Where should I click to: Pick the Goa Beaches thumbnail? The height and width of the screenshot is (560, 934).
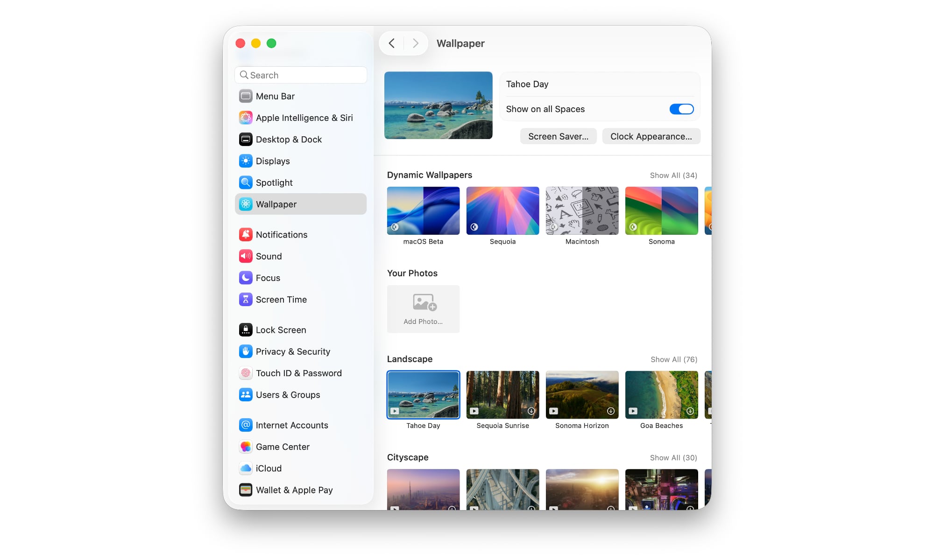coord(661,395)
